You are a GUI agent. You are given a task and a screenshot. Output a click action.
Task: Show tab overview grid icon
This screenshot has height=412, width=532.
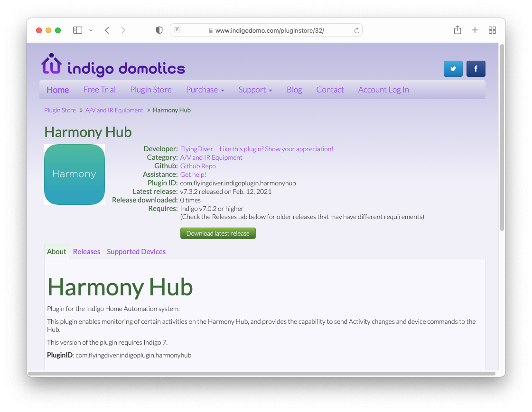[492, 30]
